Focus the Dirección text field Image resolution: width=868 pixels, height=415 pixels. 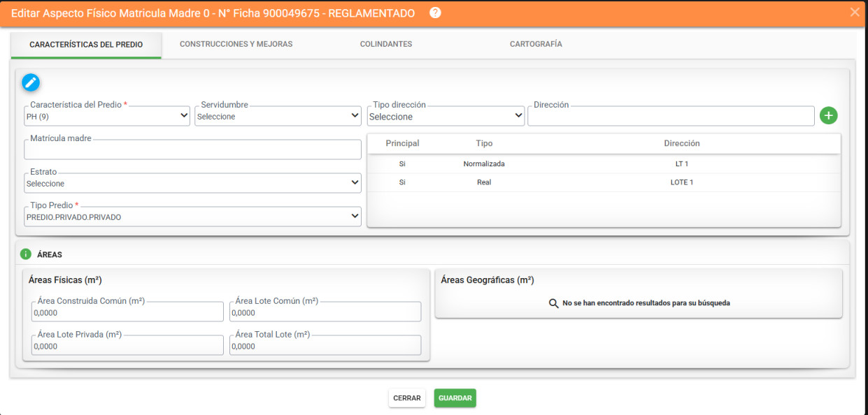point(671,116)
